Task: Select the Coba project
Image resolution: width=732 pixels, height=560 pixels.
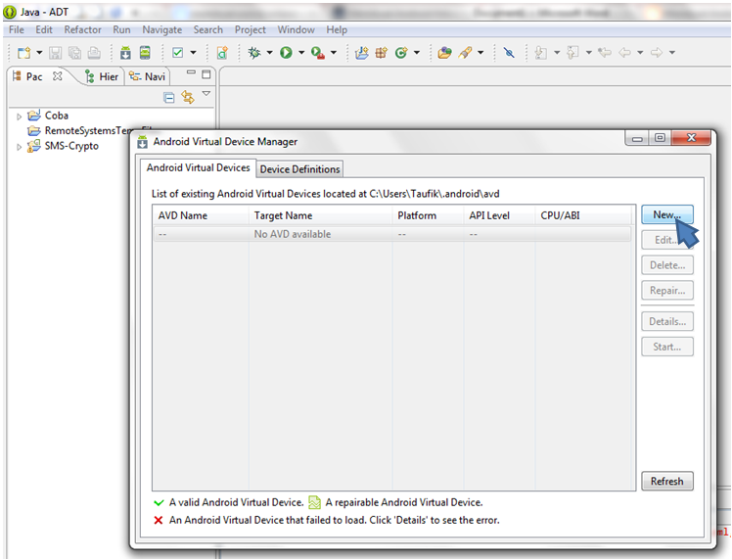Action: (x=56, y=116)
